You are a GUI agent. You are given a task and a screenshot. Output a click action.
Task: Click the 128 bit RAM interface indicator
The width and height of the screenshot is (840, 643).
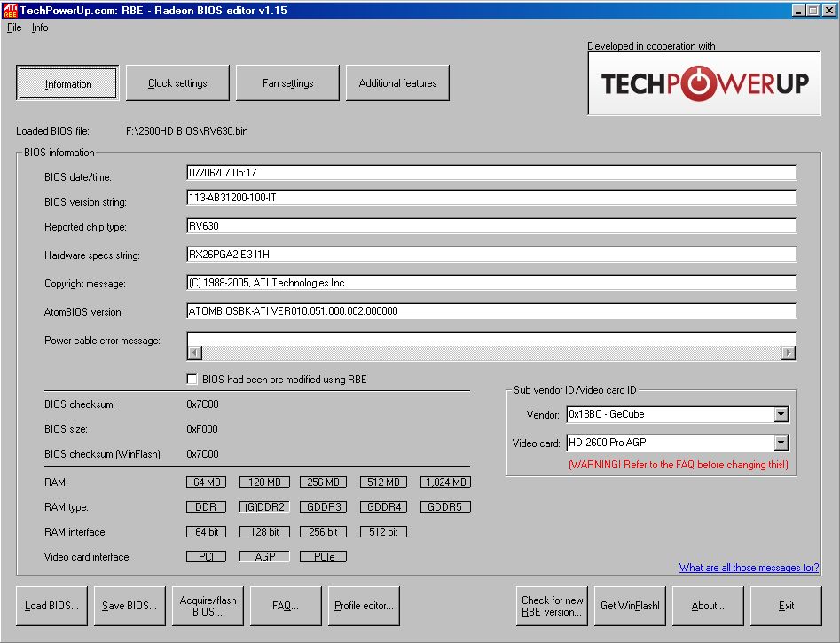coord(264,532)
